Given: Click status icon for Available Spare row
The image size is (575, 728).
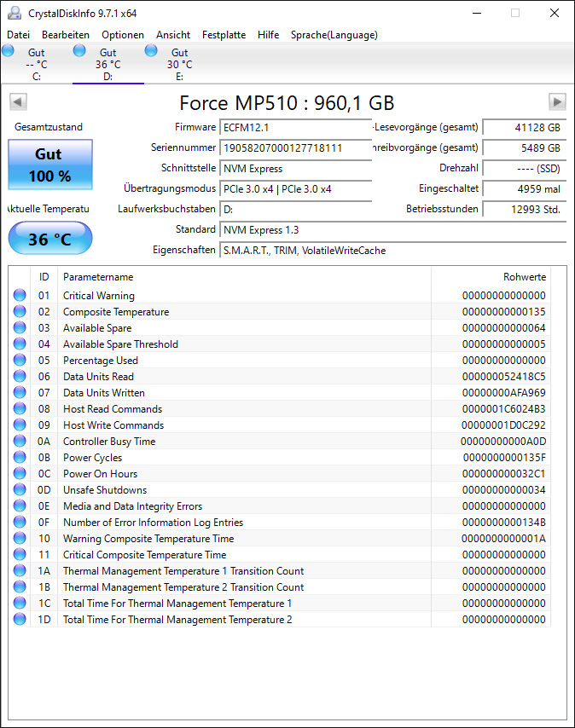Looking at the screenshot, I should pyautogui.click(x=20, y=327).
